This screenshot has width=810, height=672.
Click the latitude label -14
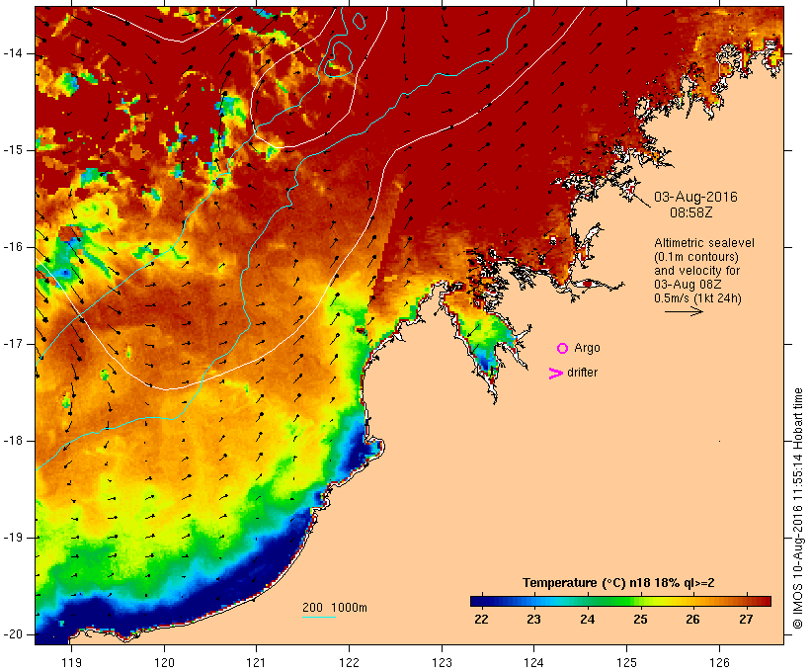13,53
